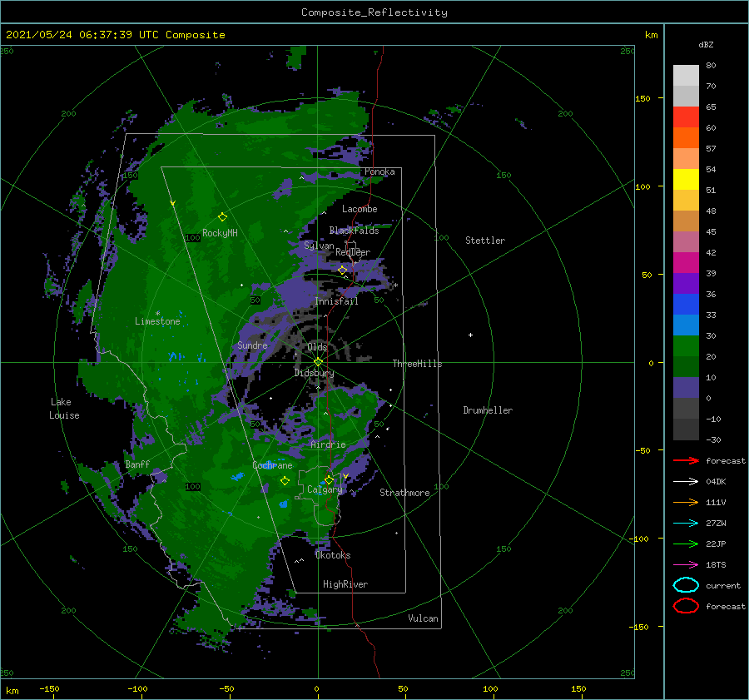749x700 pixels.
Task: Click the red forecast ellipse icon
Action: 686,606
